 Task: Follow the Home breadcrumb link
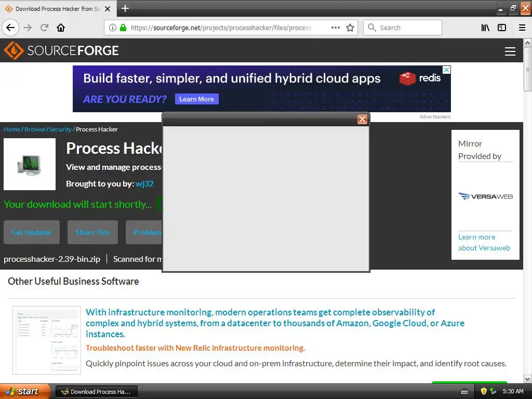(12, 129)
